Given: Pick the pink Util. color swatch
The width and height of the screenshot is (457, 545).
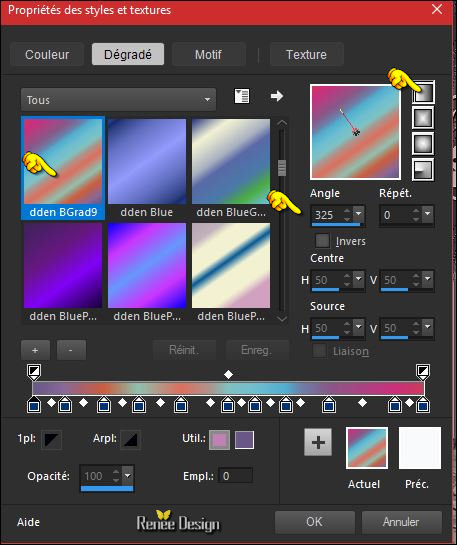Looking at the screenshot, I should [x=219, y=440].
